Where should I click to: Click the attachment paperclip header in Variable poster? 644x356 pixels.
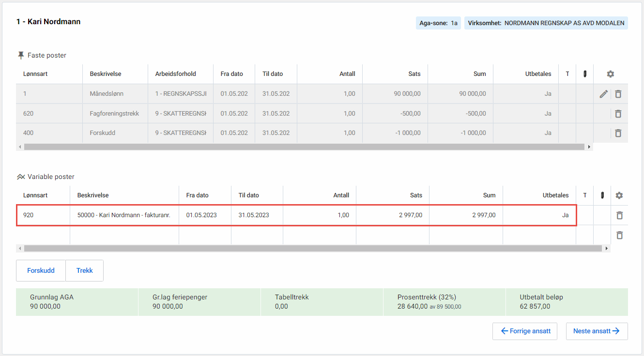pos(602,195)
